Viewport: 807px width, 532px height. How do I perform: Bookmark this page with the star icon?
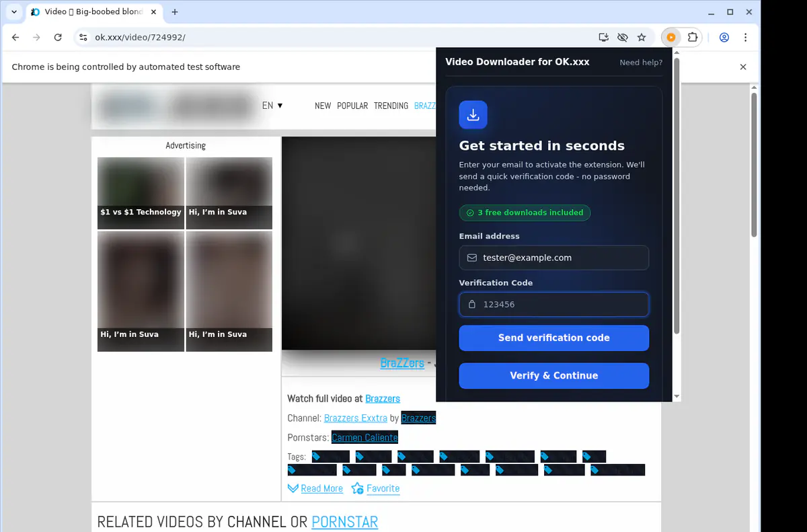642,38
